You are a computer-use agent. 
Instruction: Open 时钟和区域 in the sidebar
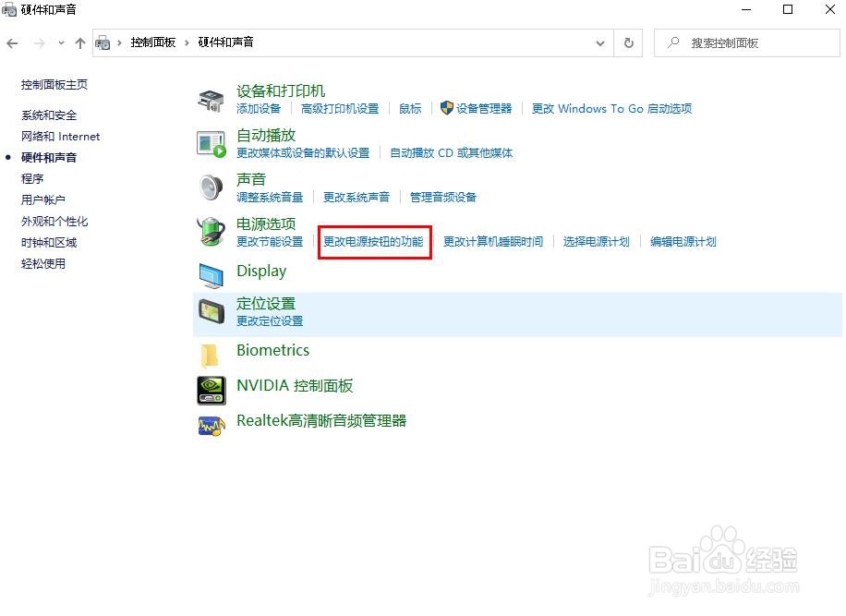pos(49,243)
